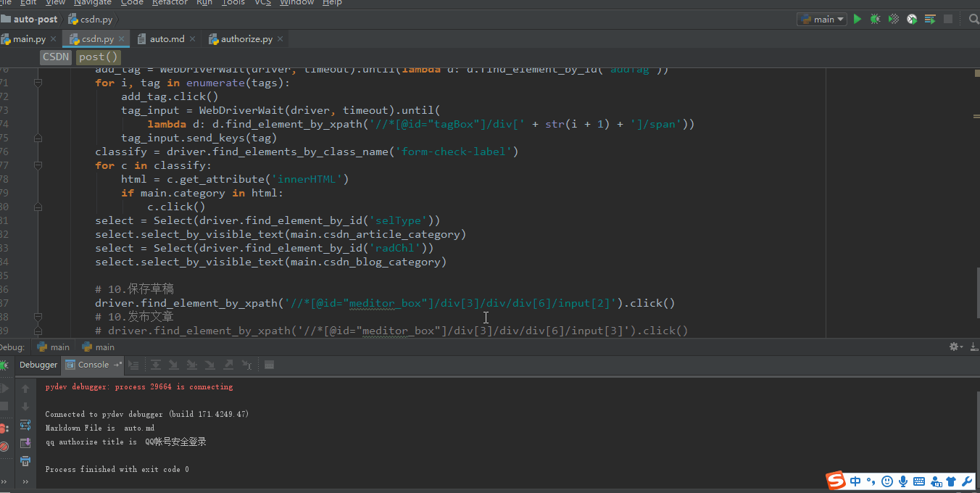Screen dimensions: 980x493
Task: Close the csdn.py tab
Action: [x=122, y=39]
